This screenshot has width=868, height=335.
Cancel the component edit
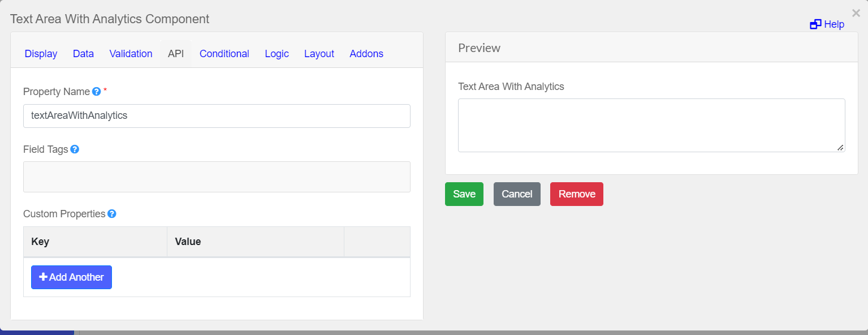tap(517, 194)
